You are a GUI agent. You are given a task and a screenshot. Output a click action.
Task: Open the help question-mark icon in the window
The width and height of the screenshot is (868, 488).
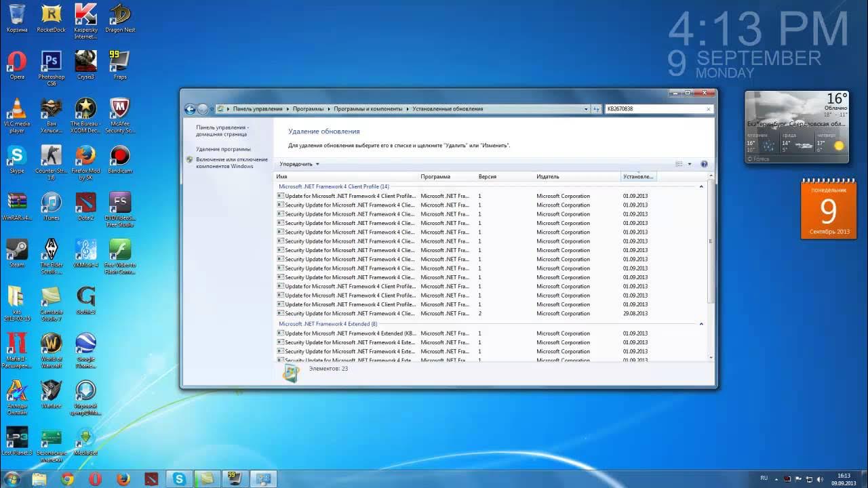tap(704, 164)
